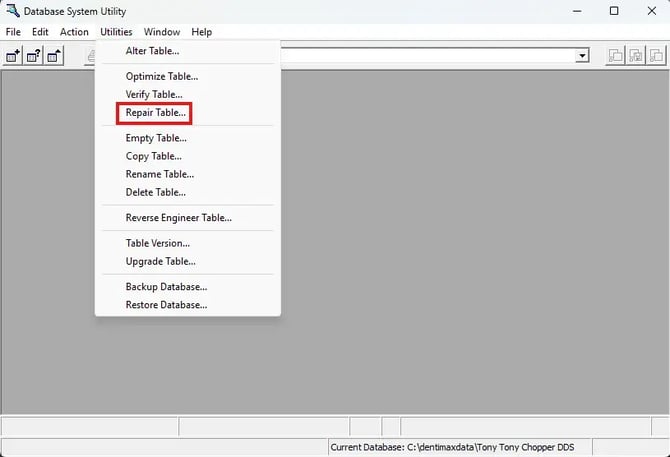
Task: Open the Edit menu
Action: coord(40,32)
